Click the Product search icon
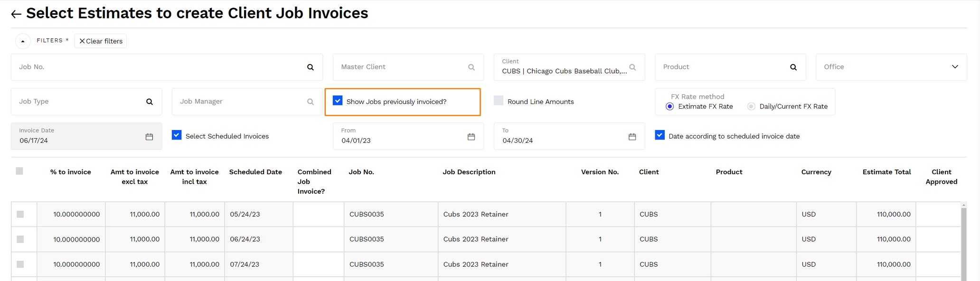The width and height of the screenshot is (980, 281). (793, 67)
